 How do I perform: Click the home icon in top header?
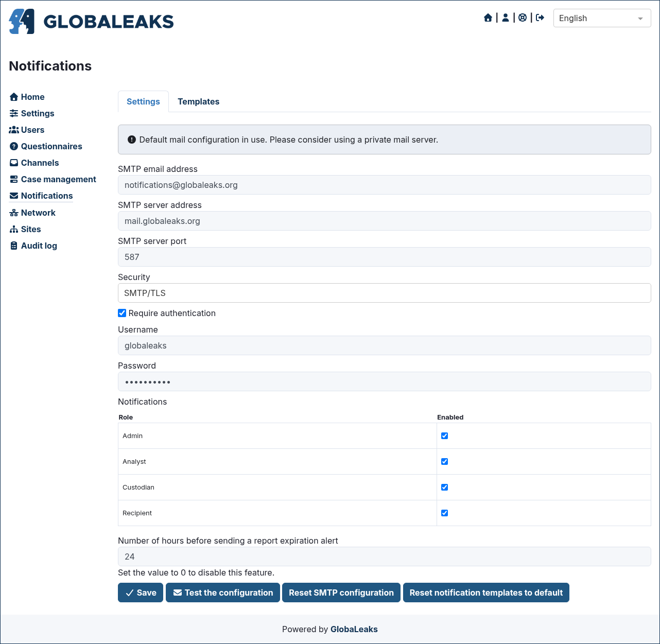(x=488, y=18)
